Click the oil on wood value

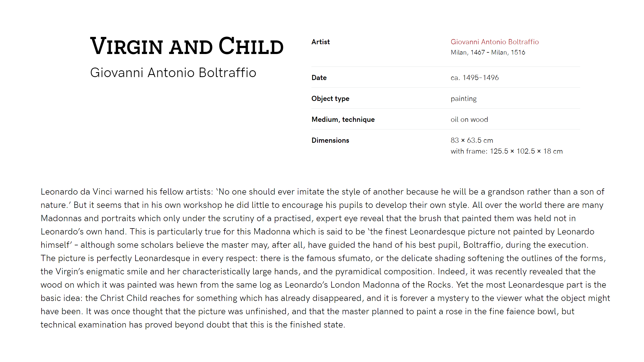[469, 119]
